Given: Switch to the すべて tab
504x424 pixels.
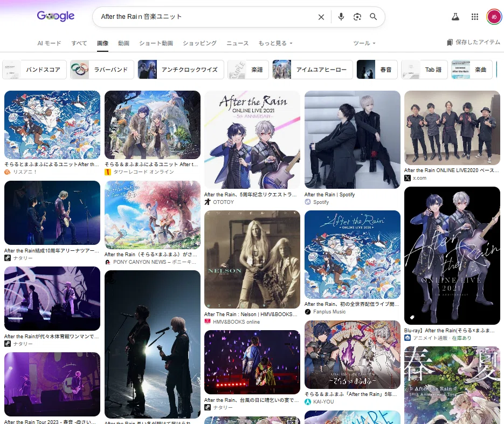Looking at the screenshot, I should point(79,43).
